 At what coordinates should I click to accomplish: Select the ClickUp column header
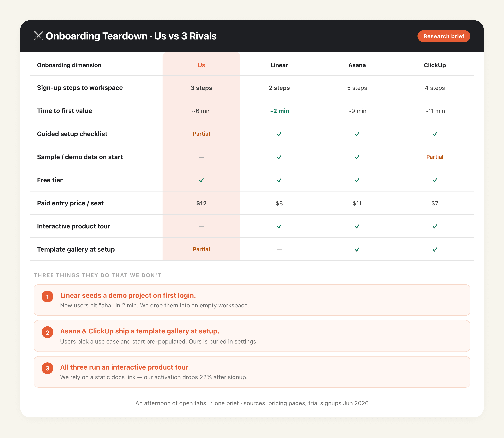coord(435,65)
